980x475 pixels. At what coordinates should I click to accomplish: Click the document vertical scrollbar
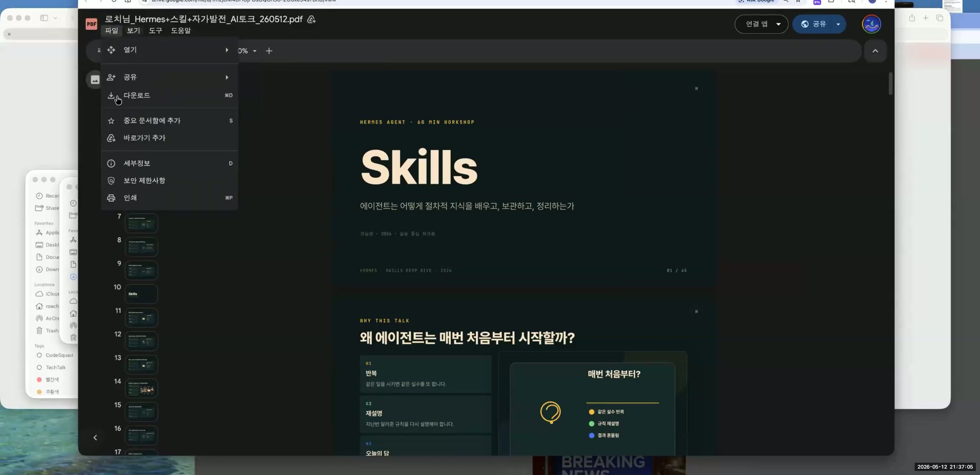(x=891, y=84)
